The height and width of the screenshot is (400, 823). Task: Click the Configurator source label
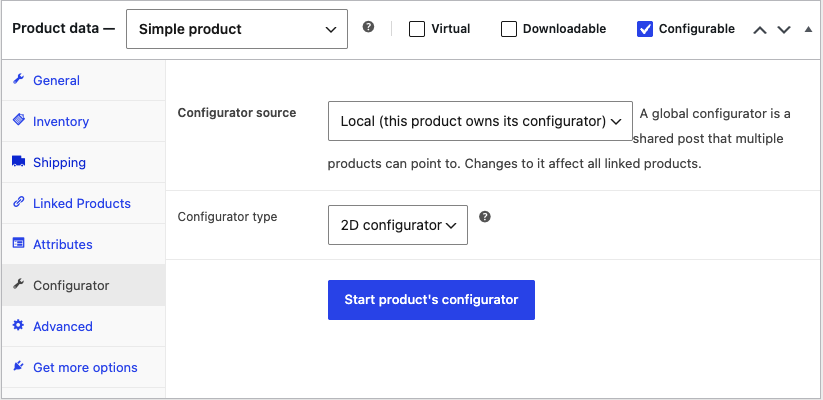237,112
